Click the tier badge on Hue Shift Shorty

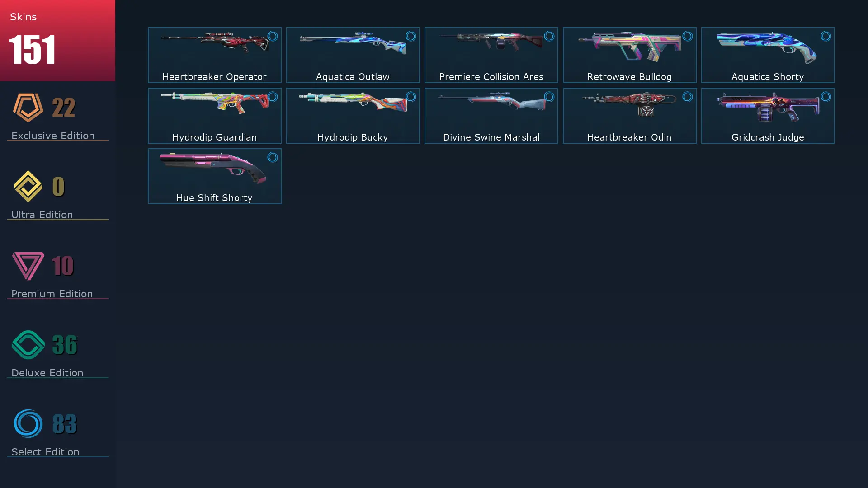pyautogui.click(x=272, y=157)
